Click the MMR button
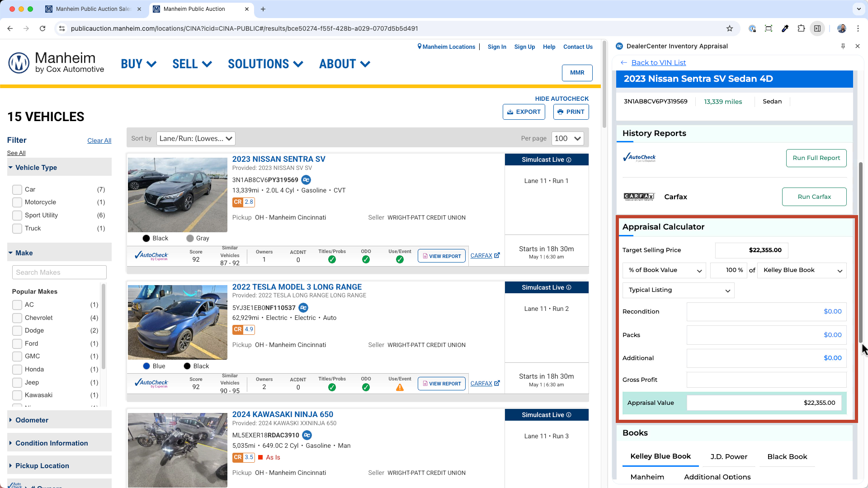Image resolution: width=868 pixels, height=488 pixels. [577, 73]
